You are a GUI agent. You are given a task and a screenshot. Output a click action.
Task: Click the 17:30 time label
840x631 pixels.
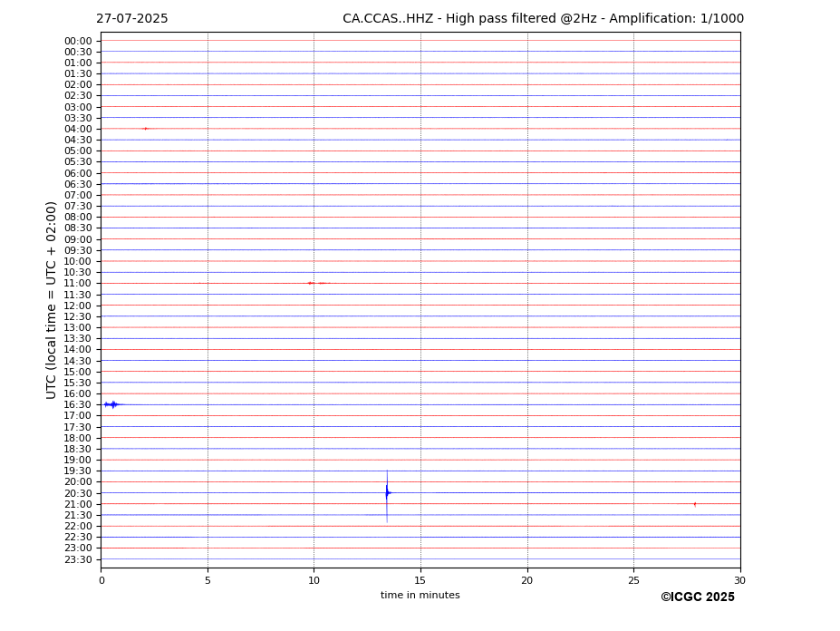click(x=78, y=427)
